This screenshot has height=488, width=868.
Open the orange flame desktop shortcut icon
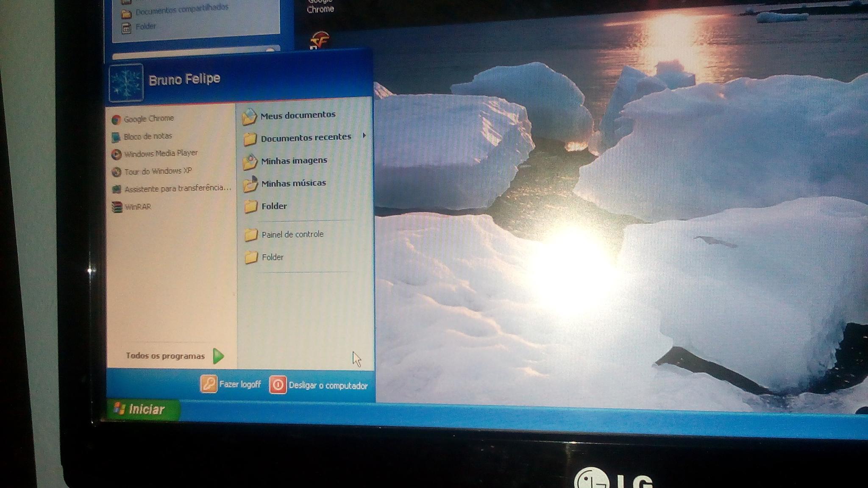click(320, 40)
